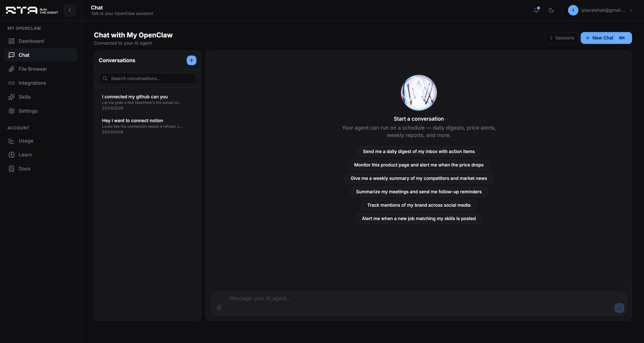The width and height of the screenshot is (644, 343).
Task: Focus the Search conversations field
Action: [148, 78]
